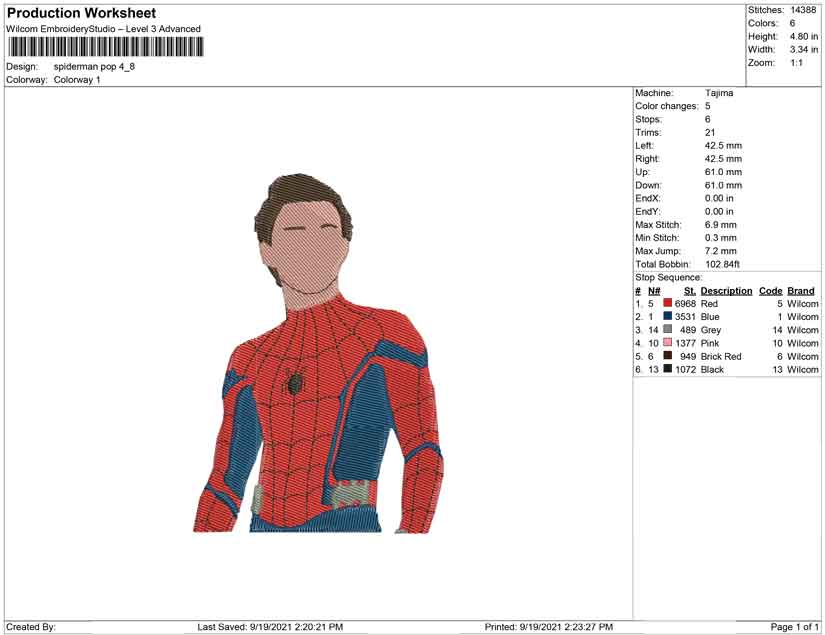The height and width of the screenshot is (635, 825).
Task: Click the Blue color swatch in stop sequence
Action: 668,316
